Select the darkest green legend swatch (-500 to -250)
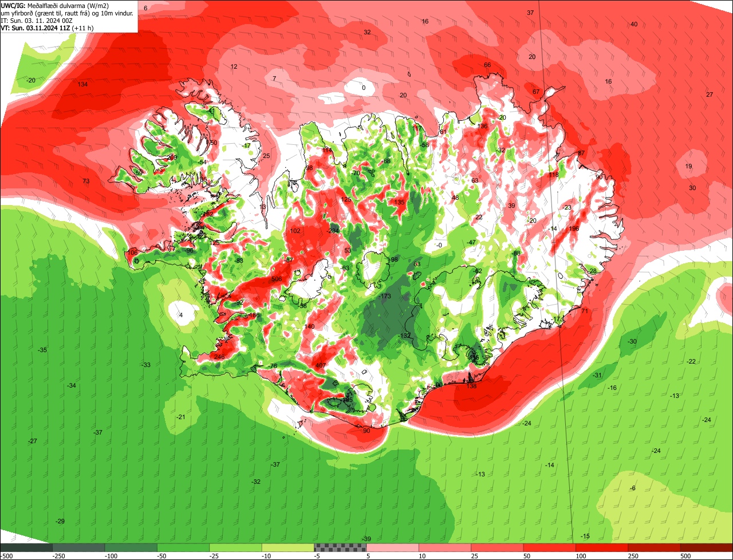This screenshot has width=733, height=560. (26, 547)
